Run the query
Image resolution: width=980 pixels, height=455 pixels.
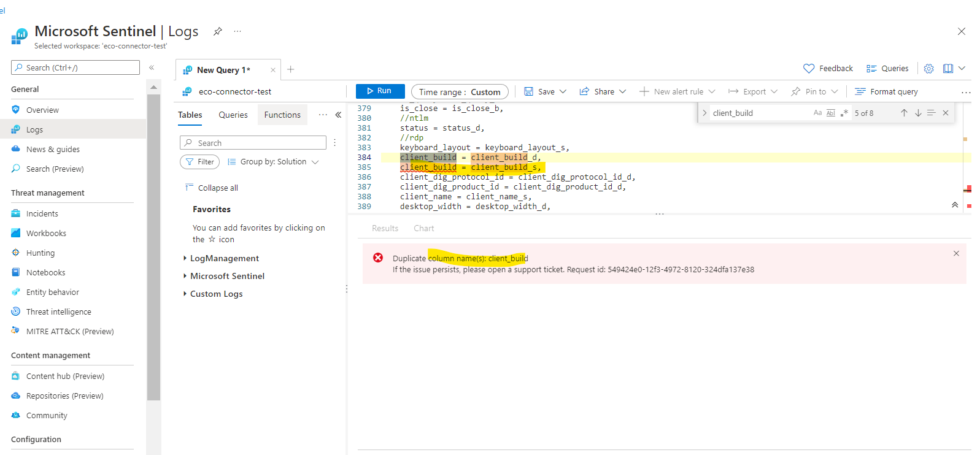tap(380, 91)
